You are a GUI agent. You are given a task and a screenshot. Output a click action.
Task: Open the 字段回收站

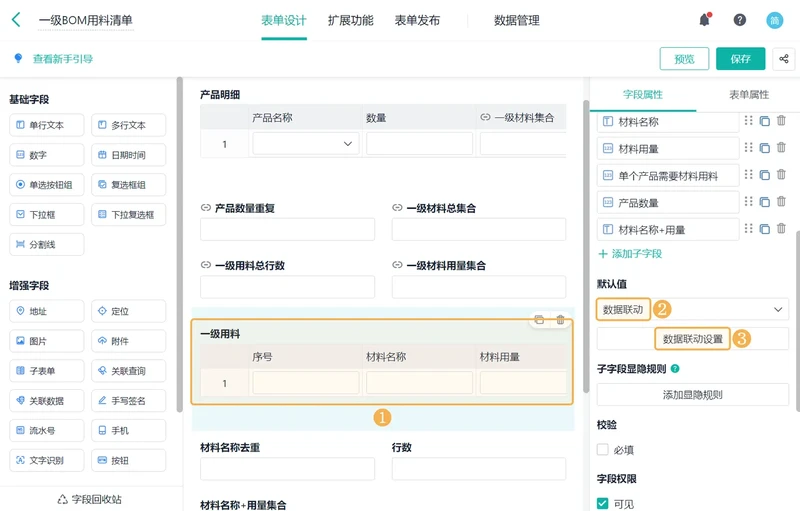pyautogui.click(x=90, y=499)
